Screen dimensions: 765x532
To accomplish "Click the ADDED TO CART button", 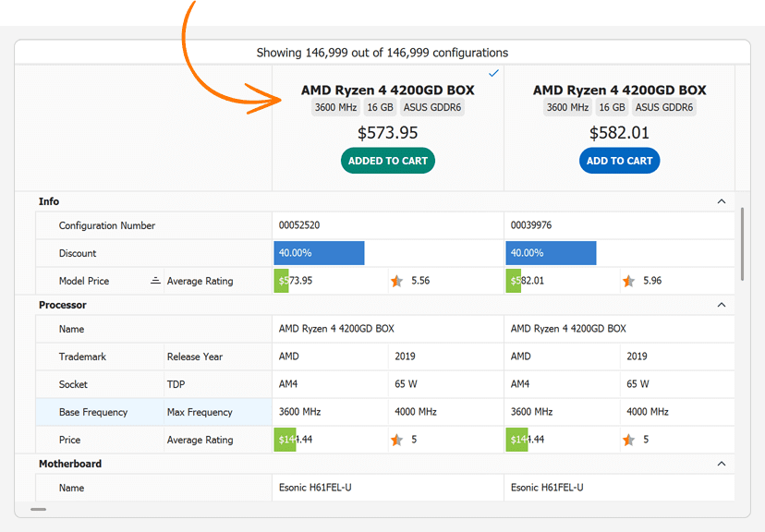I will point(388,161).
